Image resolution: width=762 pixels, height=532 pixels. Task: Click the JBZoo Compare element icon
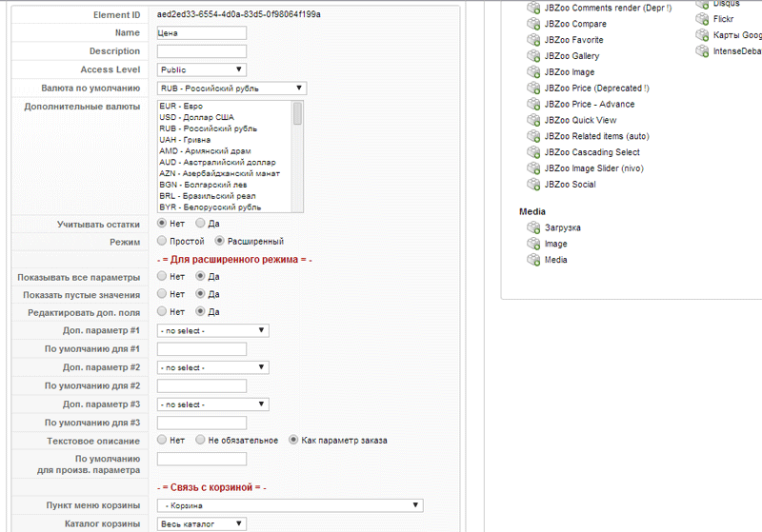point(533,24)
